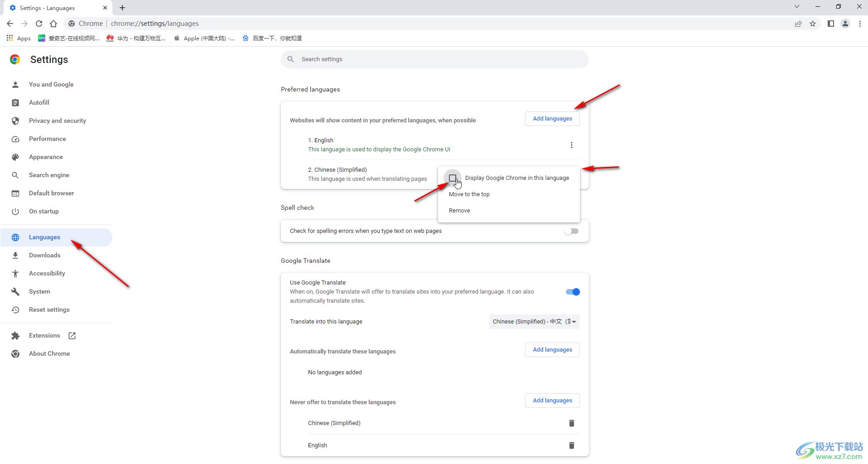Click the Search settings field

(x=435, y=59)
